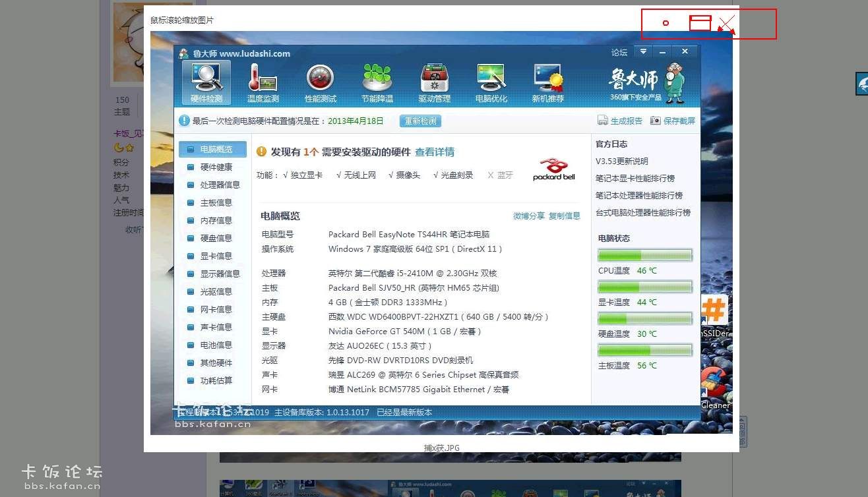
Task: Click the greyed 蓝牙 feature indicator
Action: coord(500,175)
